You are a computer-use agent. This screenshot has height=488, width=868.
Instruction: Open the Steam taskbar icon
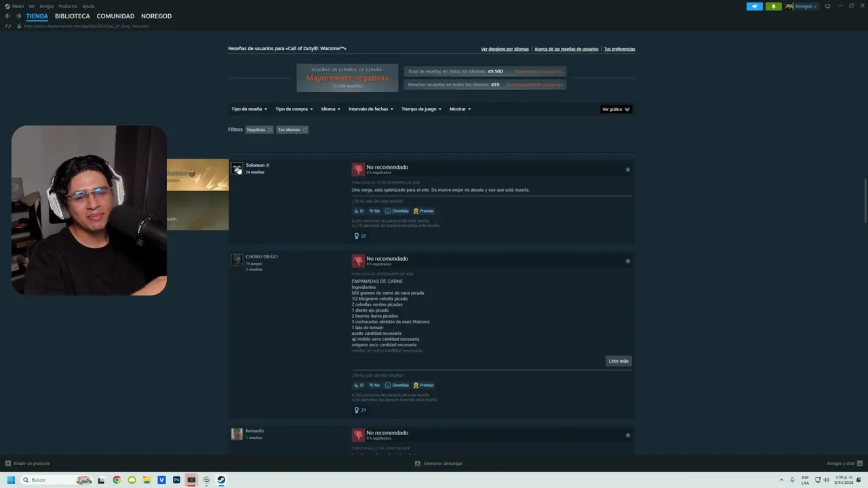(221, 480)
